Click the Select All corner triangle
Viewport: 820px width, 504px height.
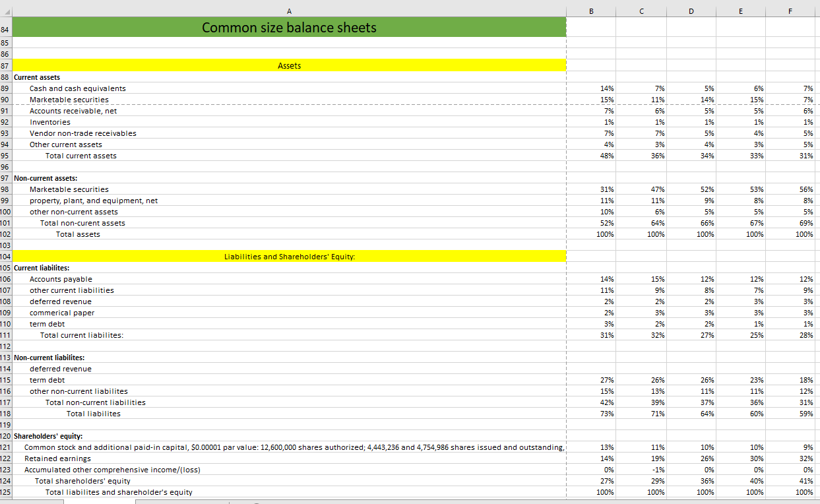coord(7,11)
